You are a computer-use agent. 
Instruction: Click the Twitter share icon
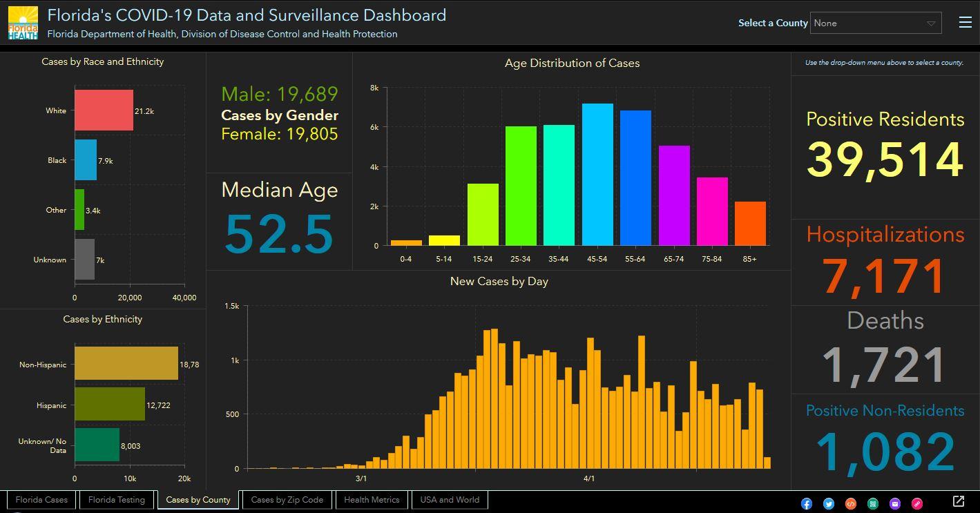coord(829,503)
